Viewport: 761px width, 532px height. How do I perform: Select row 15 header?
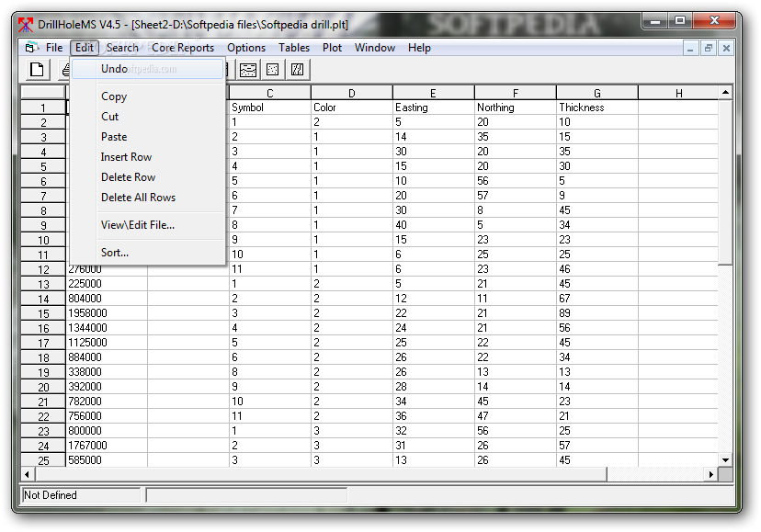pyautogui.click(x=43, y=313)
